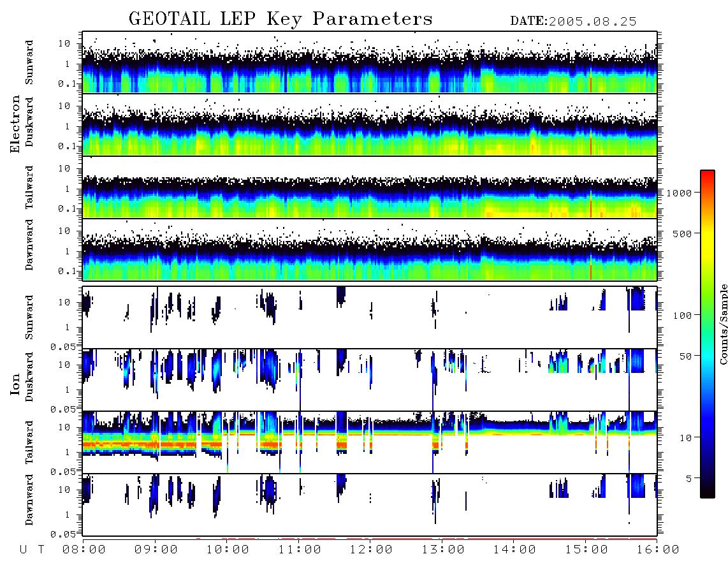Select the "15:00" time tick label
The width and height of the screenshot is (728, 561).
[x=586, y=550]
